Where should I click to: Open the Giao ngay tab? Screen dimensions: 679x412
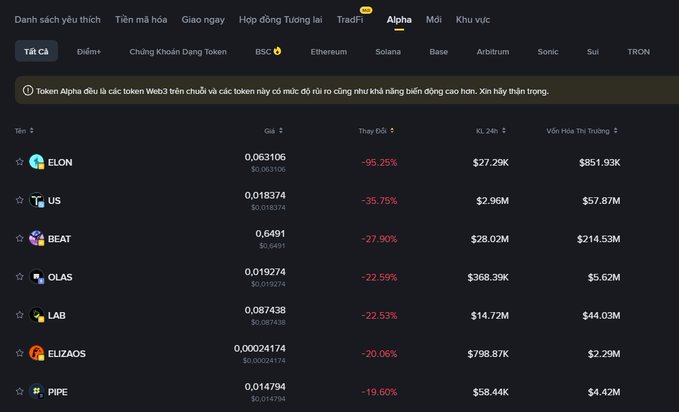[x=203, y=19]
